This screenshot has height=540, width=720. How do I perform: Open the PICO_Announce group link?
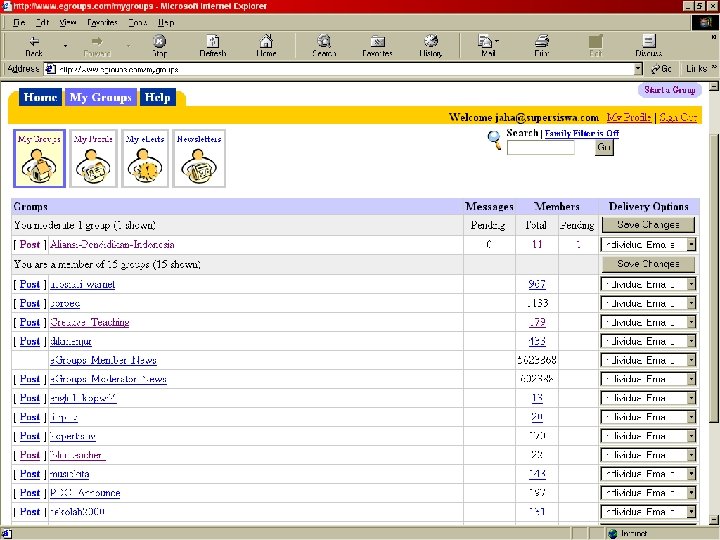coord(85,493)
